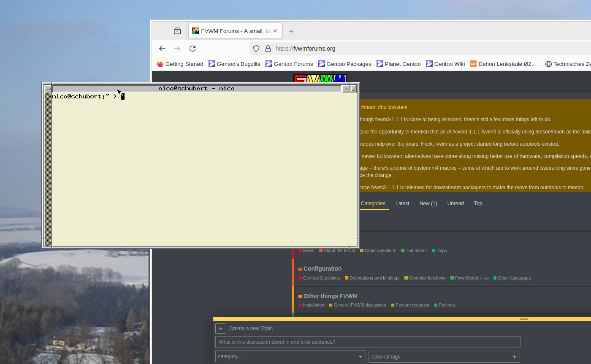The height and width of the screenshot is (364, 591).
Task: Open the category dropdown
Action: coord(290,356)
